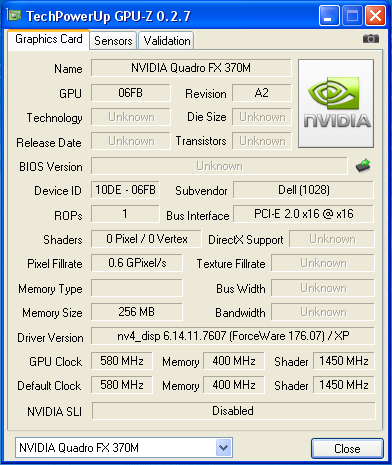Click the ROPs value field
This screenshot has width=392, height=465.
pyautogui.click(x=125, y=214)
